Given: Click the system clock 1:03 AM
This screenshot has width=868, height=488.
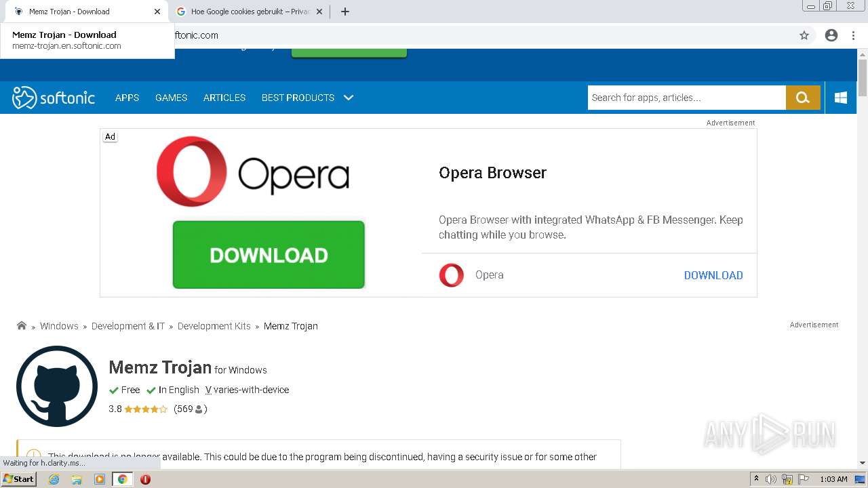Looking at the screenshot, I should pos(833,479).
